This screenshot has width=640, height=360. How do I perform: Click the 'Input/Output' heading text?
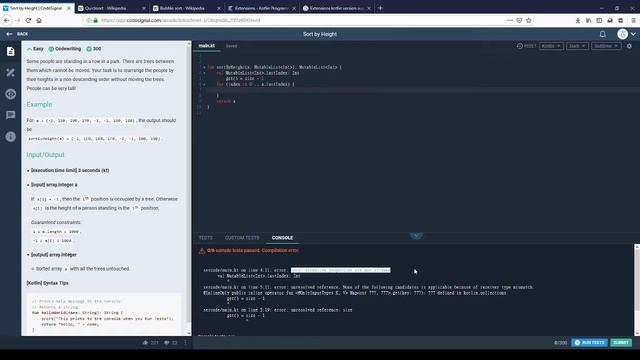click(x=45, y=155)
